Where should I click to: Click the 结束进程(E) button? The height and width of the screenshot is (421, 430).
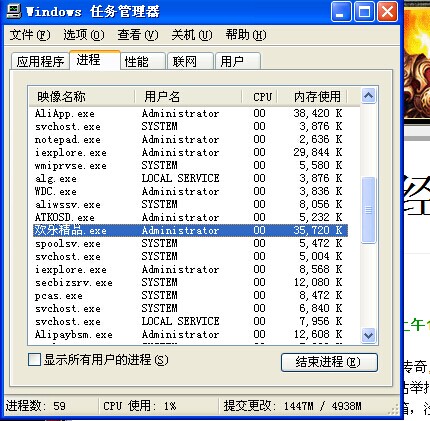tap(329, 362)
